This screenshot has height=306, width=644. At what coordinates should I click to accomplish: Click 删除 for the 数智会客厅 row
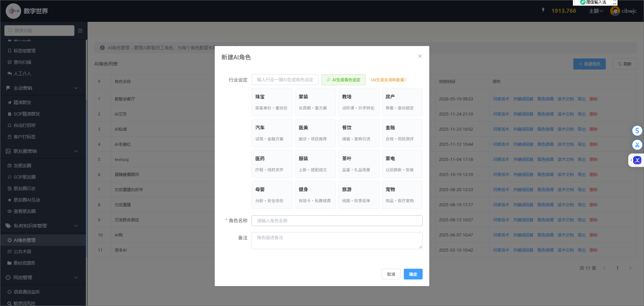point(593,99)
